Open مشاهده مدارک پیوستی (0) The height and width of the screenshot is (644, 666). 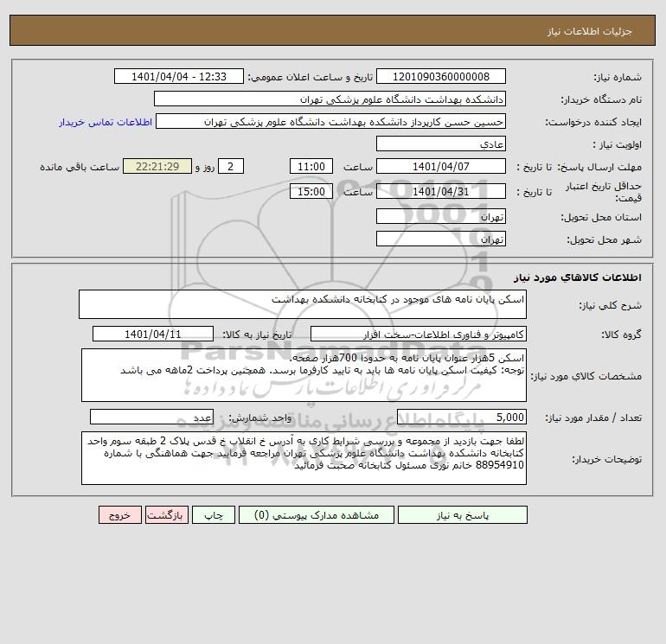(x=317, y=515)
